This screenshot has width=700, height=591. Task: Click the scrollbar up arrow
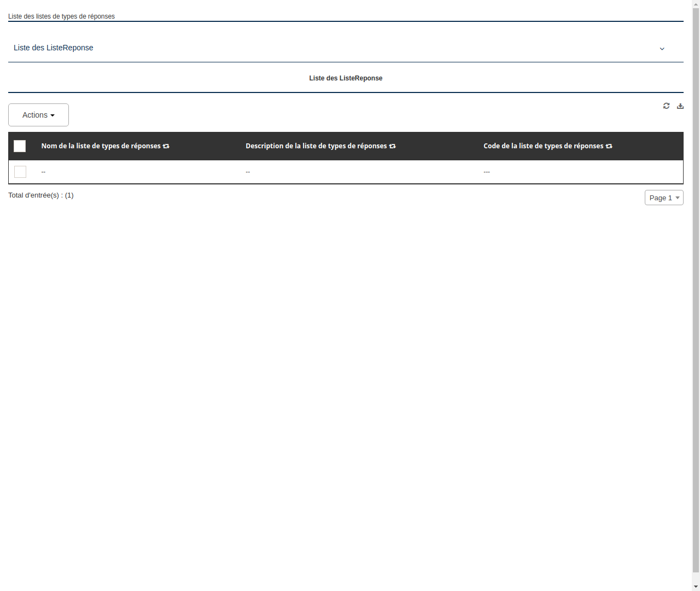tap(696, 4)
